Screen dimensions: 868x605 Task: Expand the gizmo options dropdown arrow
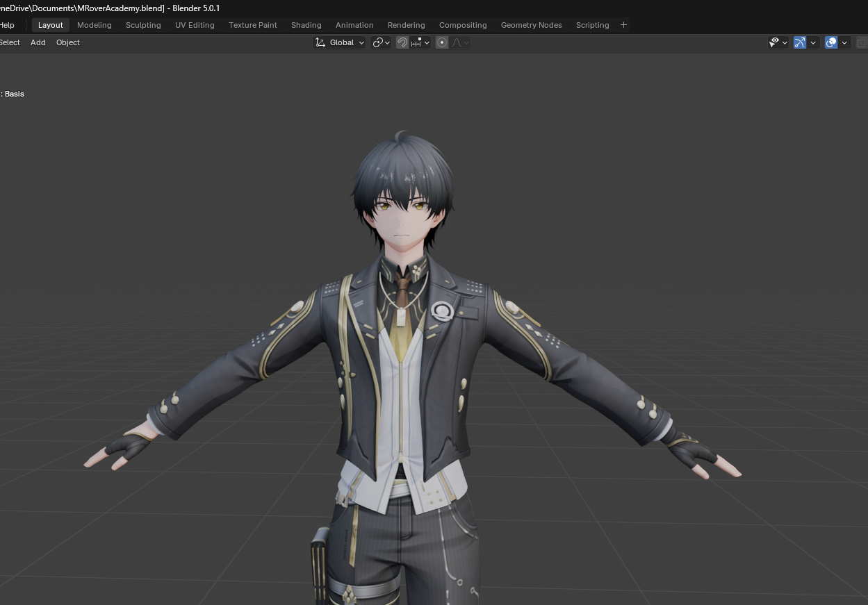[x=813, y=42]
